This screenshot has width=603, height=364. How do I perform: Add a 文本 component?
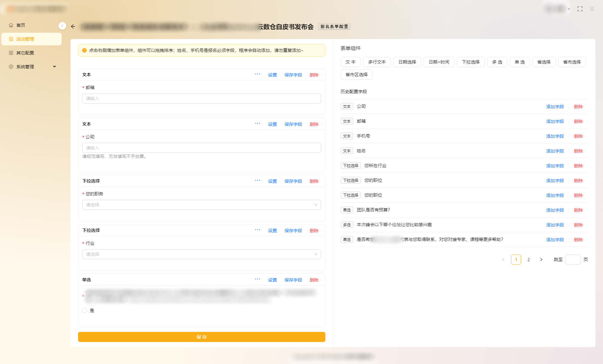(x=350, y=62)
